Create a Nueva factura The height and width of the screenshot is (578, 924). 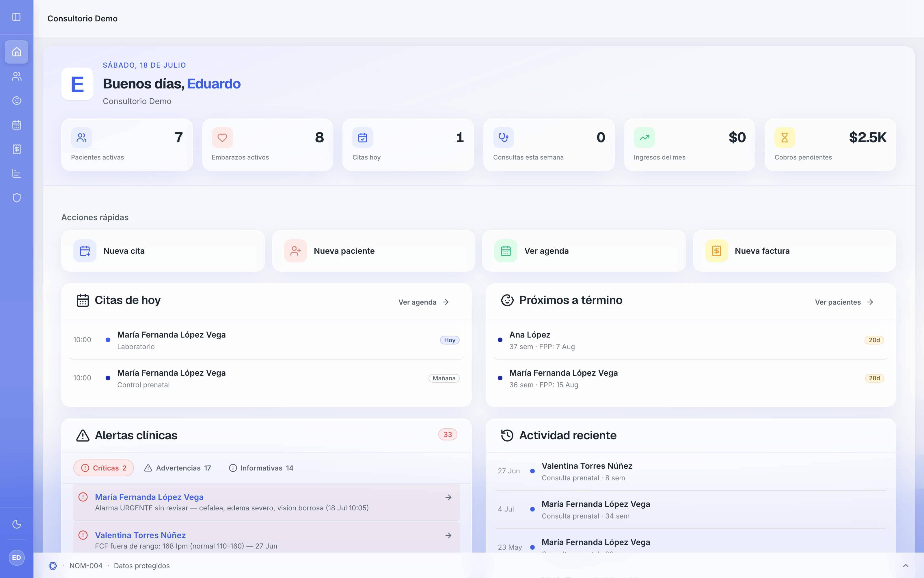[794, 251]
